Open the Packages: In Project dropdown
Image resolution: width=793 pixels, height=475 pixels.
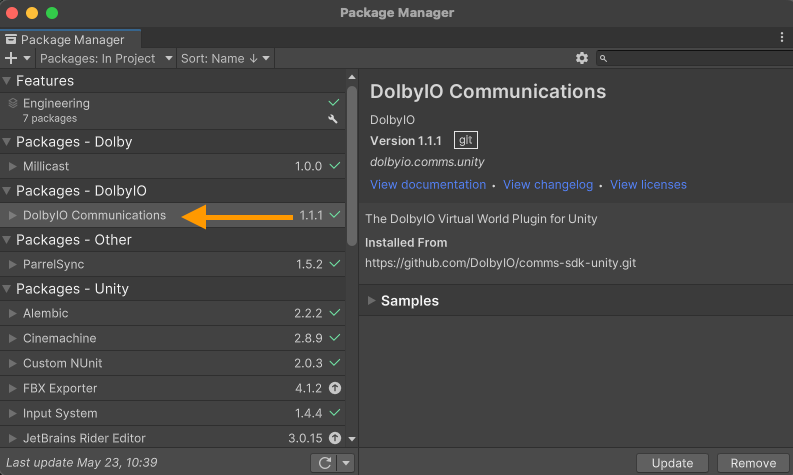click(106, 59)
